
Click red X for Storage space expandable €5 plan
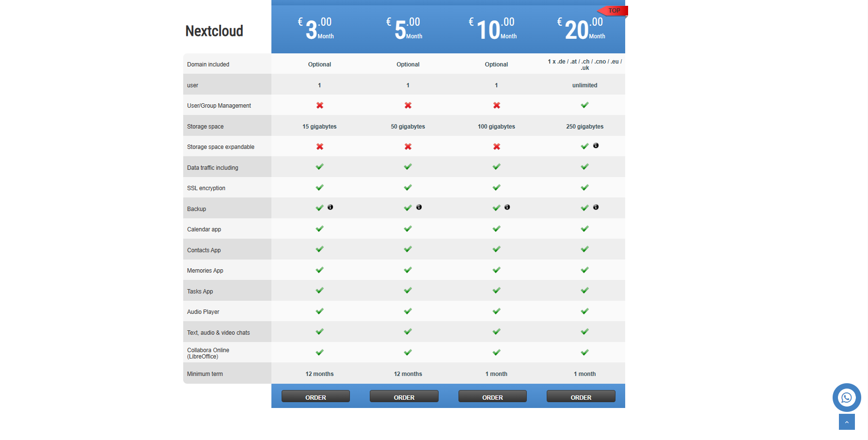[408, 147]
